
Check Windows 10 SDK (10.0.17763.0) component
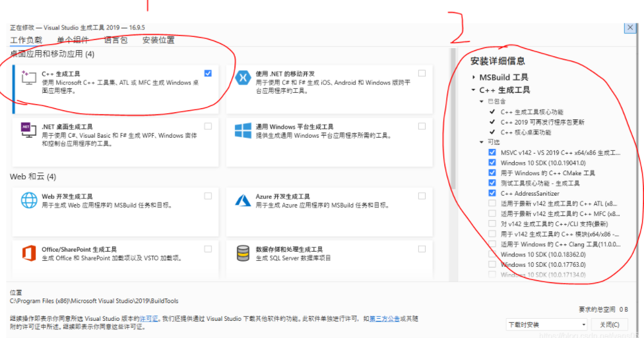pyautogui.click(x=492, y=264)
